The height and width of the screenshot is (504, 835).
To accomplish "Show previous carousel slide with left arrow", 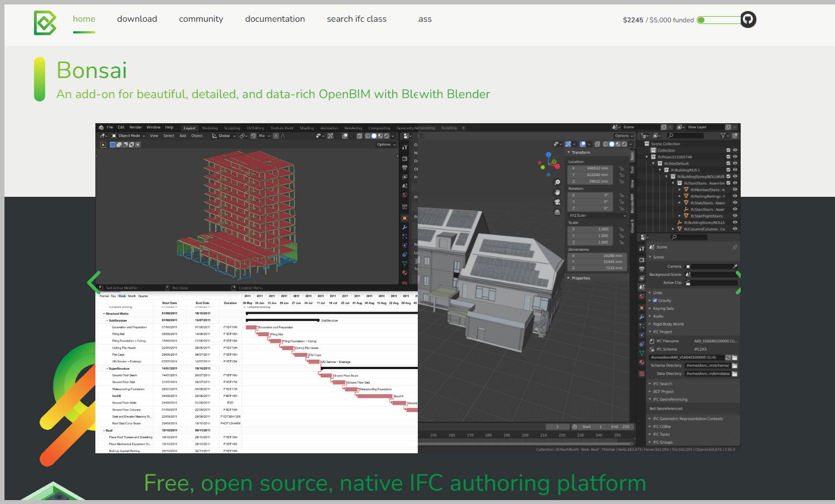I will pyautogui.click(x=94, y=283).
